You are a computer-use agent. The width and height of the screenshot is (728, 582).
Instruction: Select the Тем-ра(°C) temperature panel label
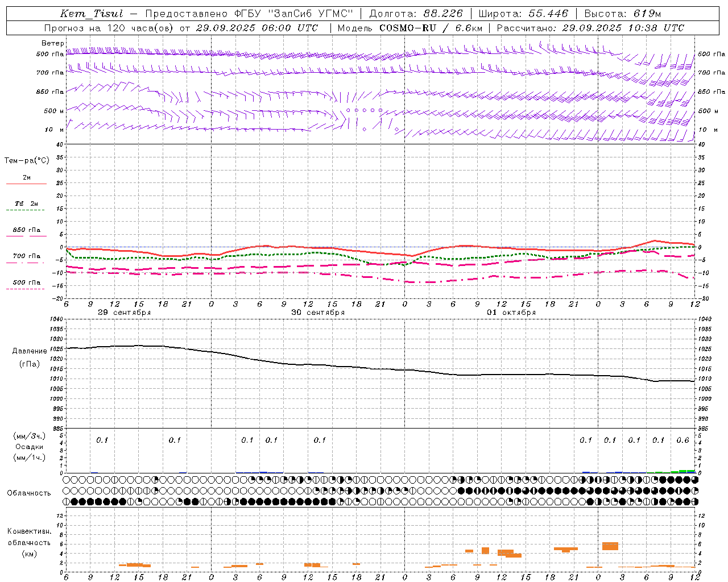[x=27, y=160]
